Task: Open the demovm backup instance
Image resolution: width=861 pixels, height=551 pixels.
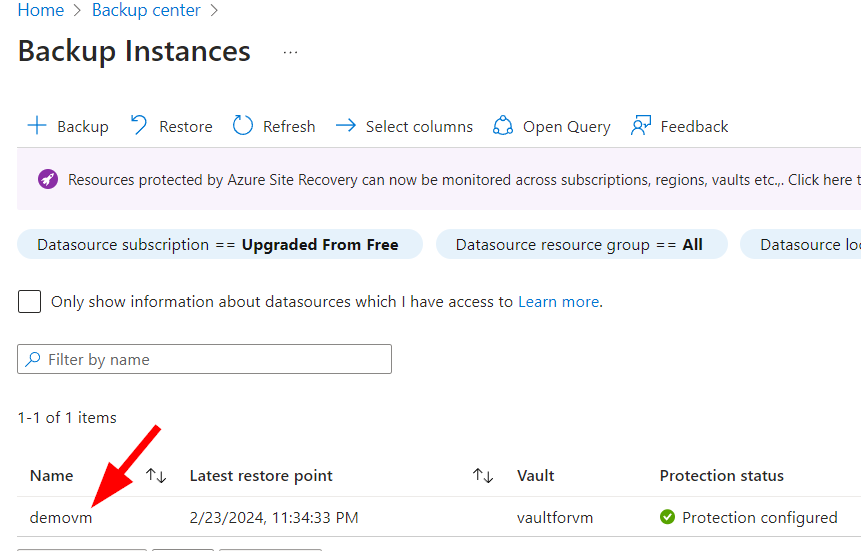Action: coord(61,517)
